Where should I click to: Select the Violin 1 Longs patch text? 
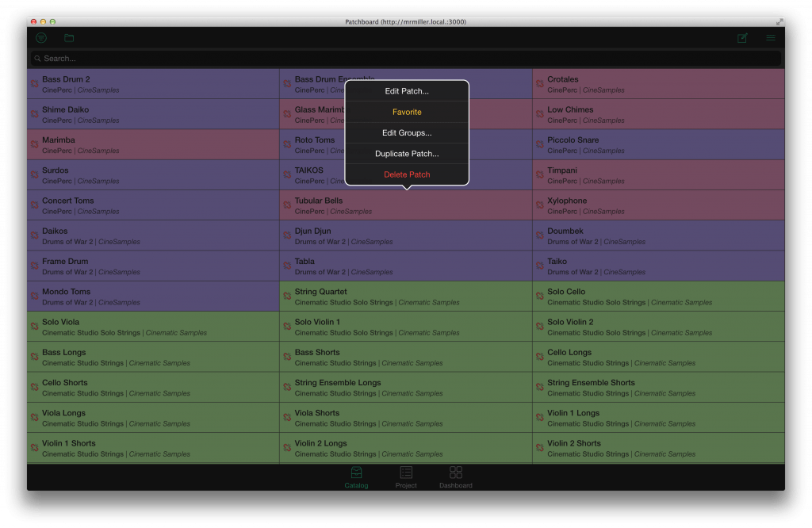pos(573,413)
